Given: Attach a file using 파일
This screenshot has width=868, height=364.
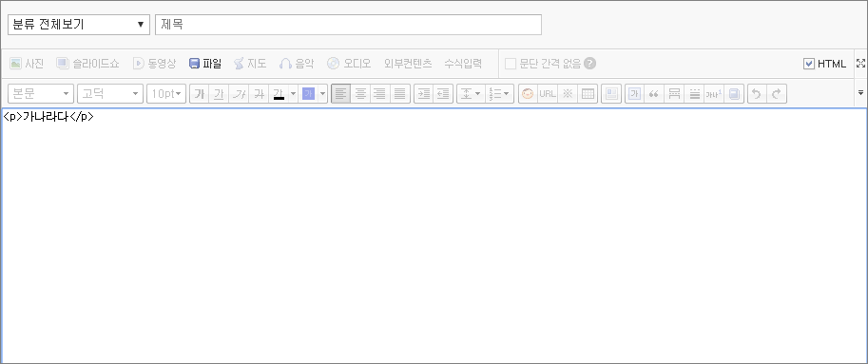Looking at the screenshot, I should pos(205,64).
